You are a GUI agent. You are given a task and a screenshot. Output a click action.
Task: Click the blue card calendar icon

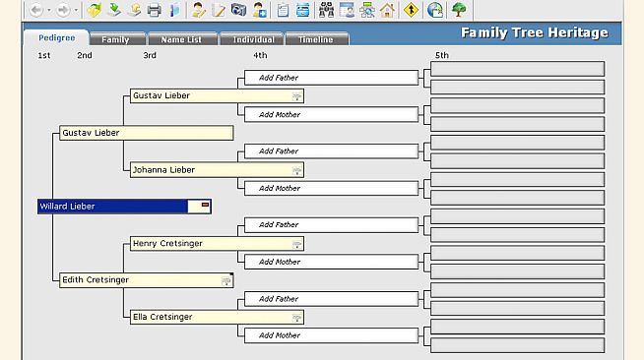[302, 10]
